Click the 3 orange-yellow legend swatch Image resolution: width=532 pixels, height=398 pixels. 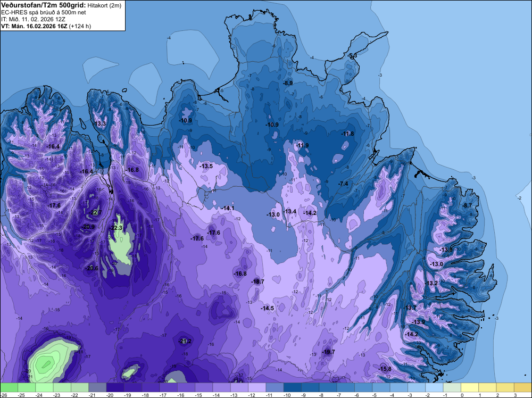click(523, 387)
